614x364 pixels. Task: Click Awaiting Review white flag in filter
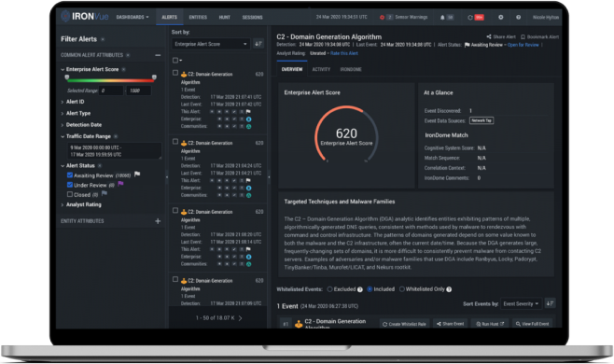137,174
